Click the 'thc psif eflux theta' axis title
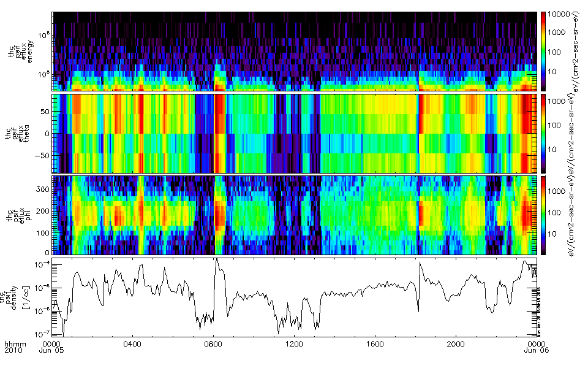The width and height of the screenshot is (588, 368). click(19, 133)
